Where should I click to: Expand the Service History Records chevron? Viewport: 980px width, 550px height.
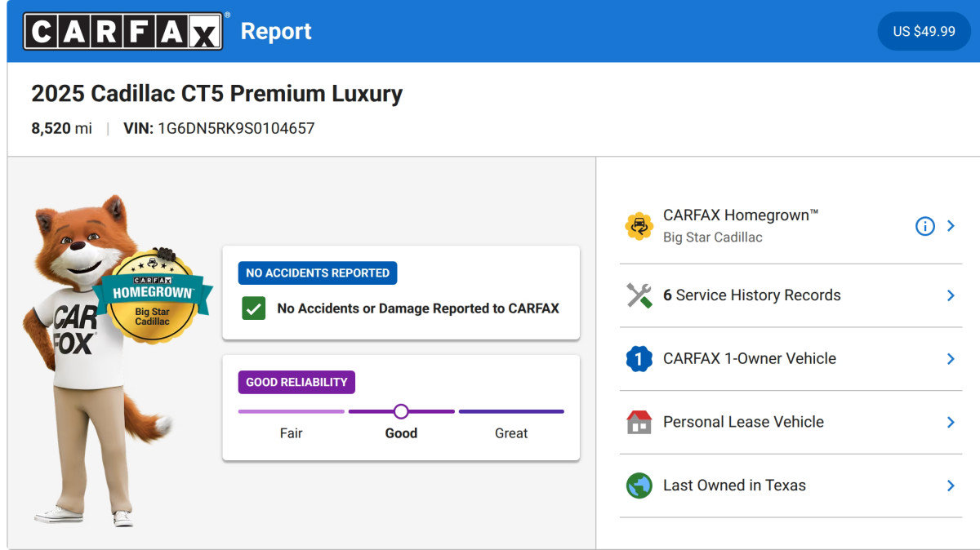tap(951, 295)
